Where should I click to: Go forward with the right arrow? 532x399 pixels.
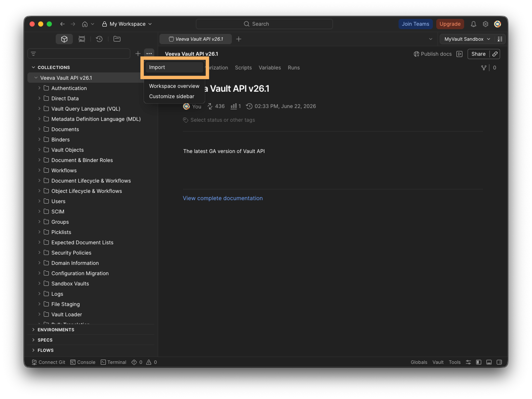[x=73, y=24]
